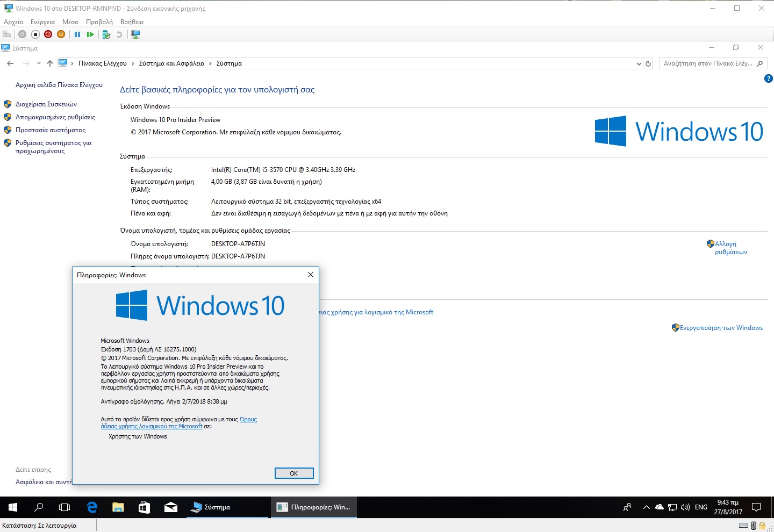Click the volume speaker tray icon
The height and width of the screenshot is (532, 774).
coord(685,507)
